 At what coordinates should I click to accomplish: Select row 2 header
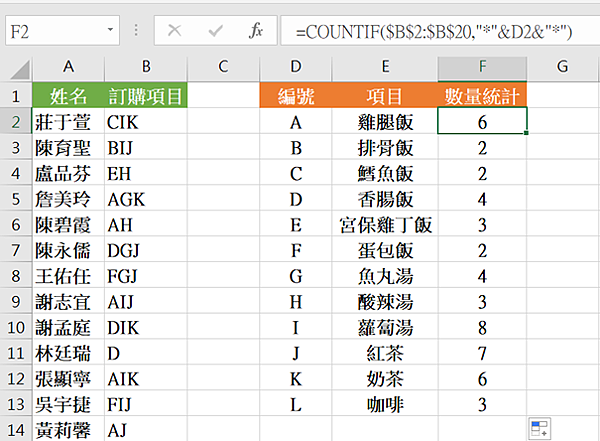tap(16, 122)
